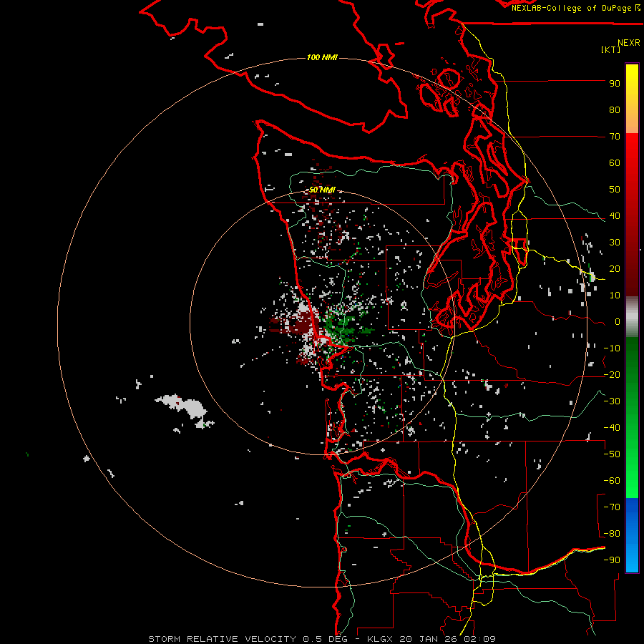Click the 0.5 DEG elevation text
644x644 pixels.
325,639
